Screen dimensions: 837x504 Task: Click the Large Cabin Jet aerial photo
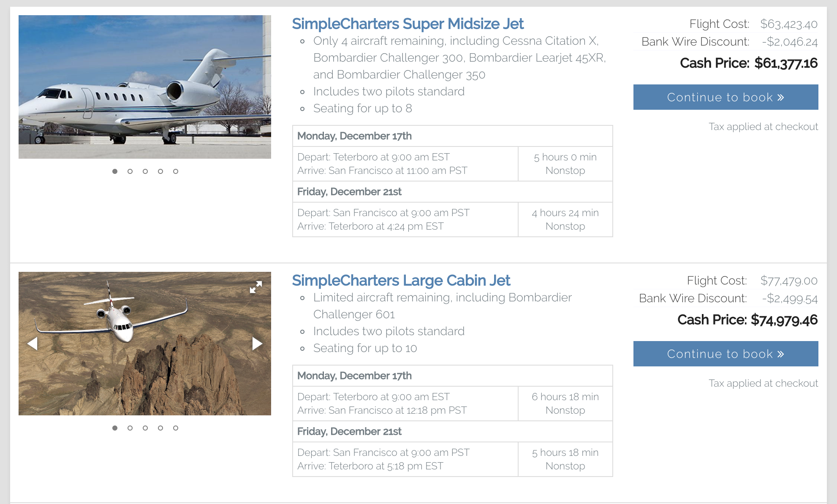pyautogui.click(x=145, y=344)
